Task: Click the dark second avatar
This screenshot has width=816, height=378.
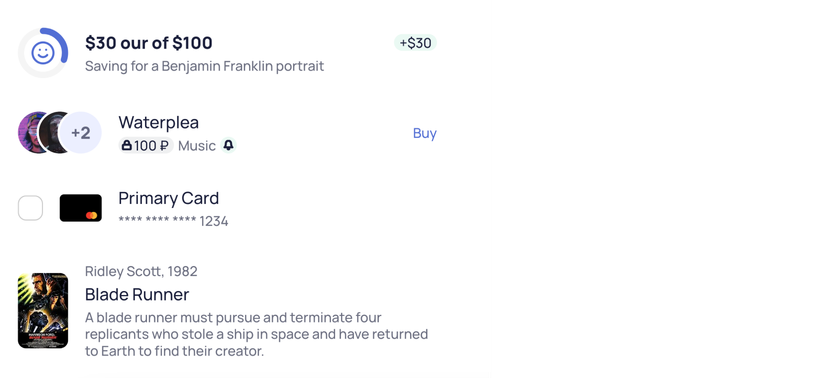Action: (x=50, y=132)
